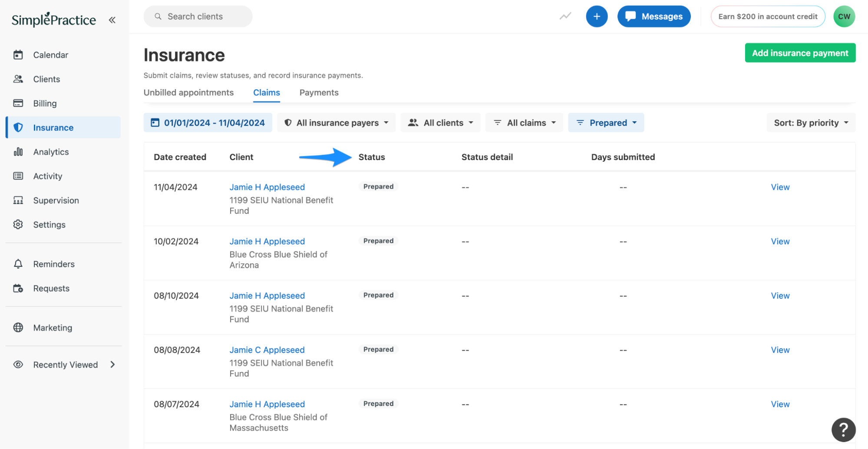Open the CW account avatar

point(844,17)
